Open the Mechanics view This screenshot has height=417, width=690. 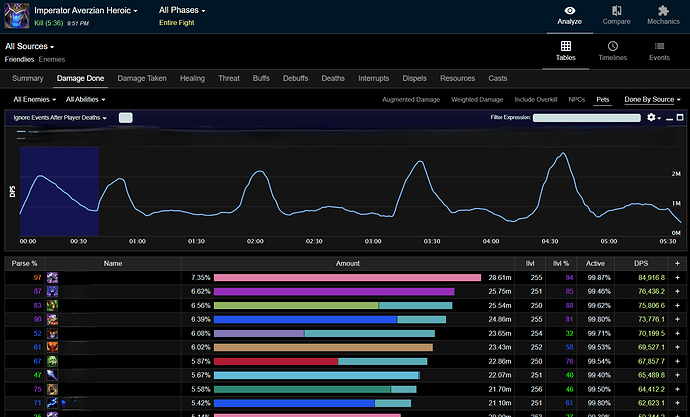(x=663, y=12)
